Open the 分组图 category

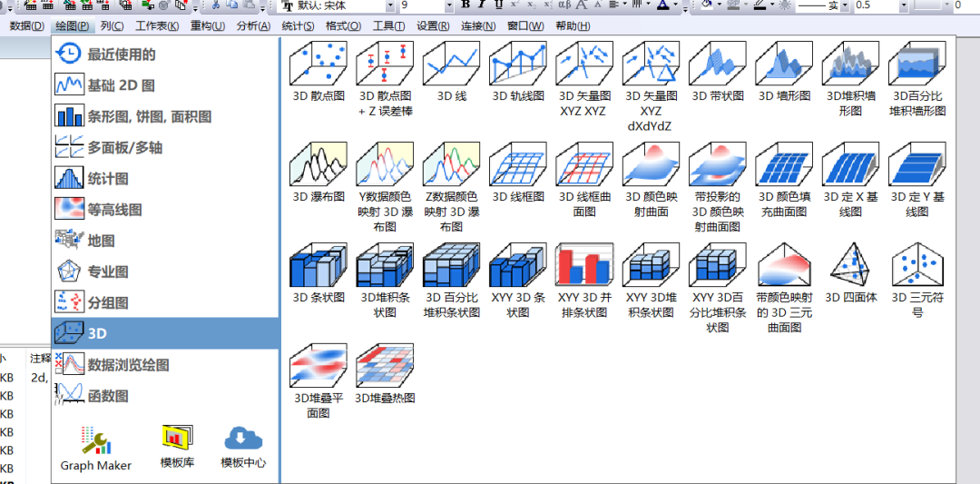point(165,302)
